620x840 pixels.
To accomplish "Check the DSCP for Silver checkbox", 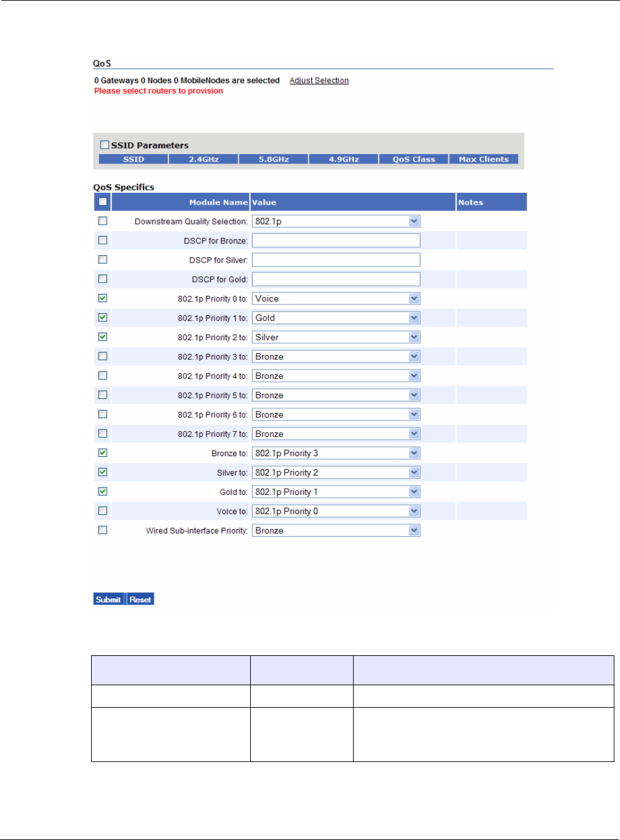I will (102, 260).
